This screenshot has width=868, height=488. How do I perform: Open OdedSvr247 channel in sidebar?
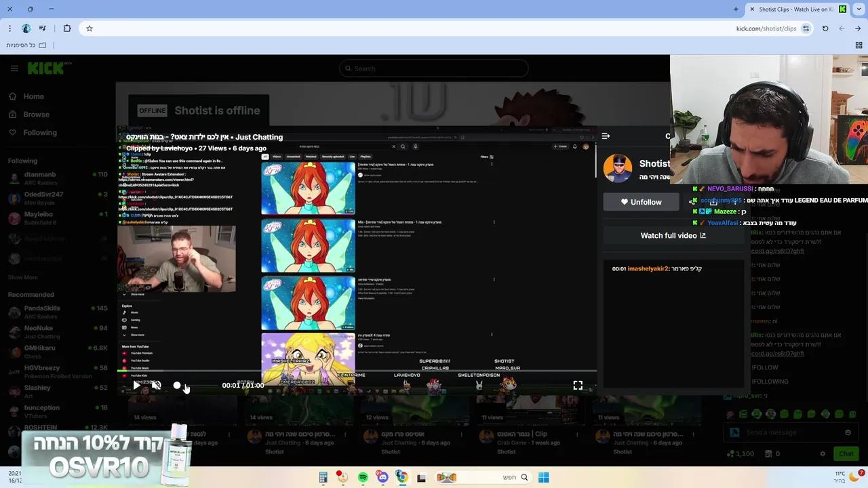[x=58, y=198]
